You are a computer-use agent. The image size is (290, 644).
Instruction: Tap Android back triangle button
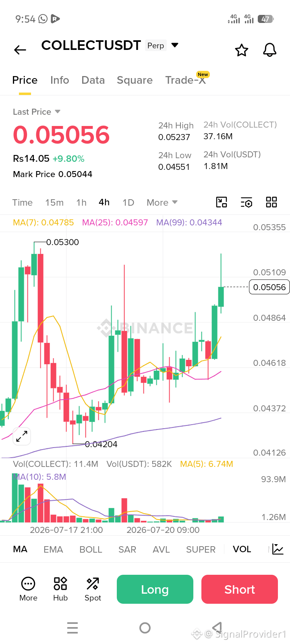(217, 627)
